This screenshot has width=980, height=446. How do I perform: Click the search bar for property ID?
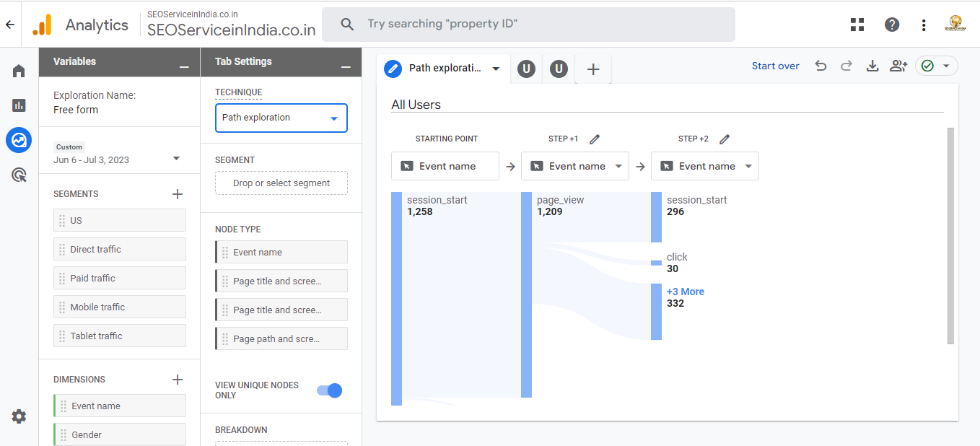click(x=528, y=24)
